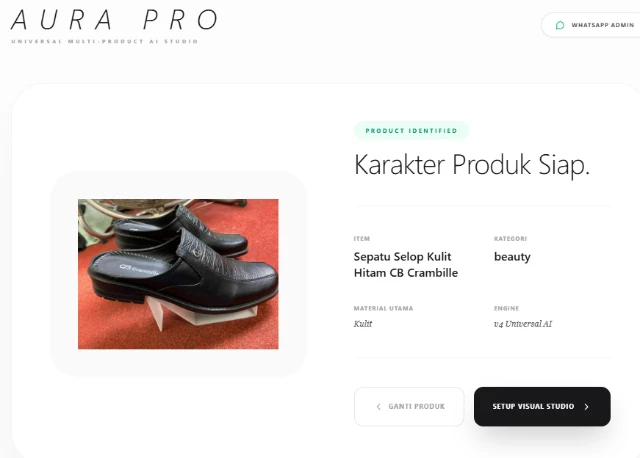Click the Kulit material value
The width and height of the screenshot is (640, 458).
point(363,324)
